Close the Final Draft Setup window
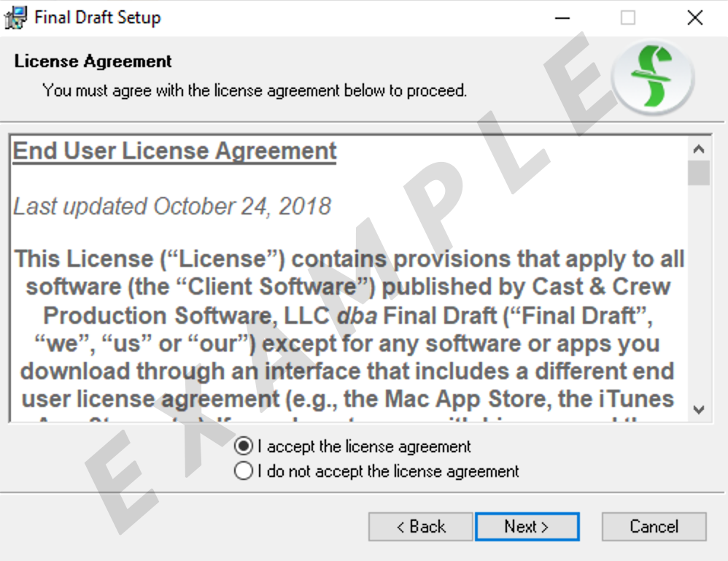The height and width of the screenshot is (561, 728). pyautogui.click(x=694, y=18)
